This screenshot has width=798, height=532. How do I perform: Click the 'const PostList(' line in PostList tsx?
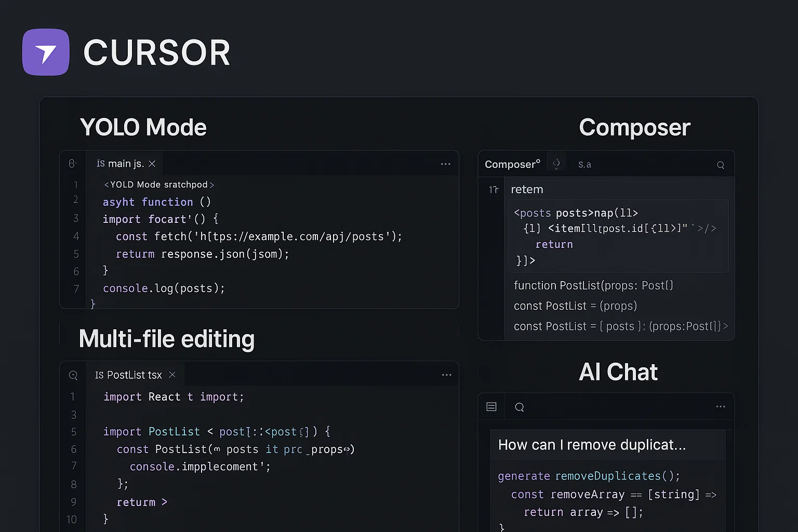coord(235,449)
